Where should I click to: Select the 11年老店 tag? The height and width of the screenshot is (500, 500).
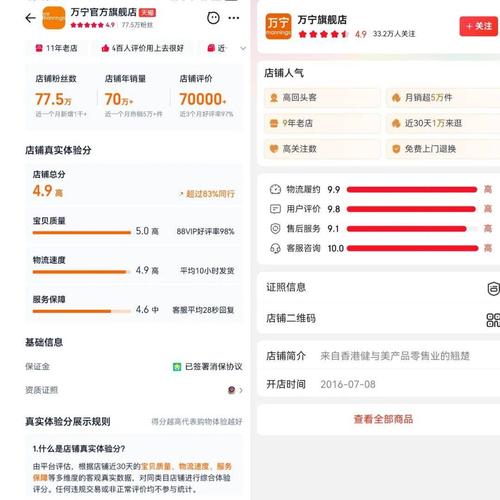pyautogui.click(x=57, y=48)
